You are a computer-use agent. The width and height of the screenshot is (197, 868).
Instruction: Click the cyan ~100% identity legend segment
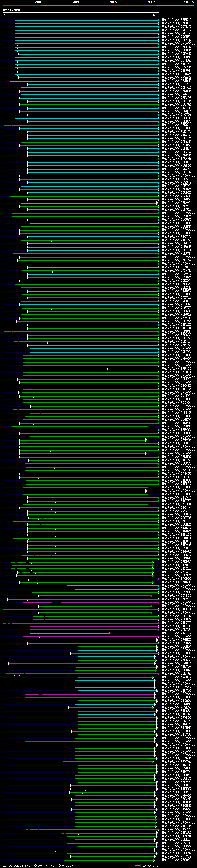[x=175, y=6]
